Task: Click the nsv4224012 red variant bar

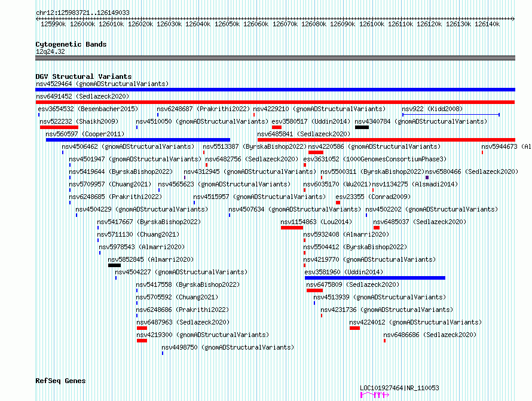Action: click(354, 328)
